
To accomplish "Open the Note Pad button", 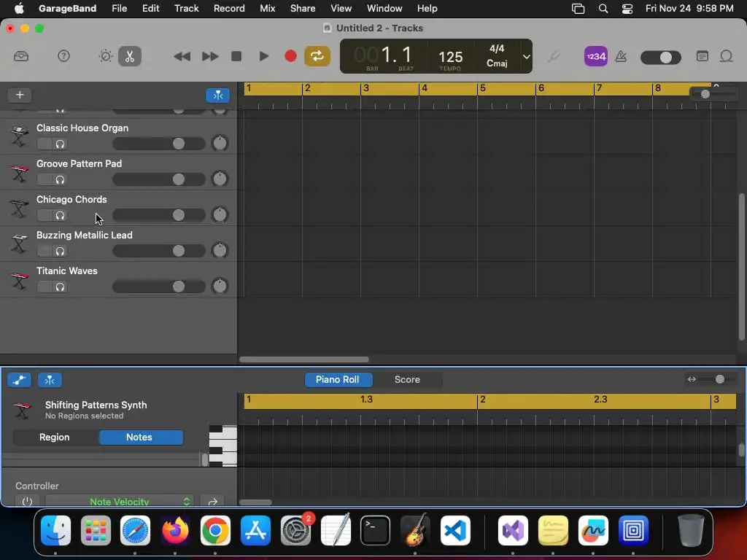I will coord(702,56).
